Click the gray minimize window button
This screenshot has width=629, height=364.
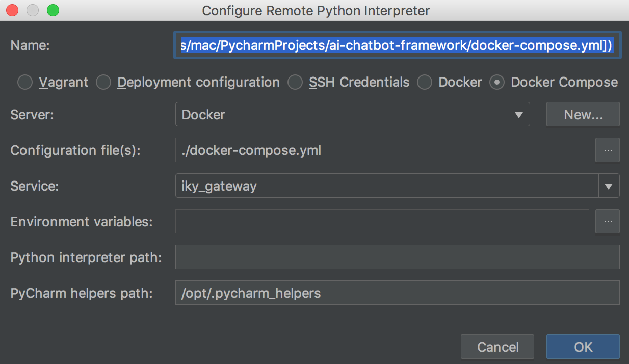[33, 10]
